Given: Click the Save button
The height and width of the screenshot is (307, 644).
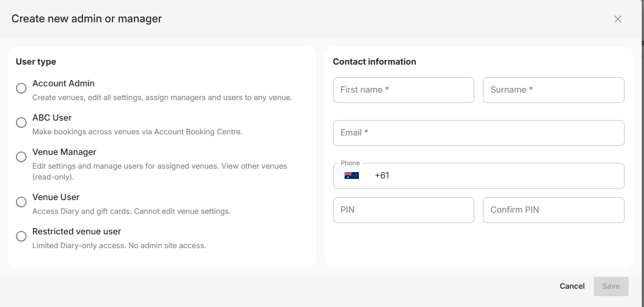Looking at the screenshot, I should point(610,286).
